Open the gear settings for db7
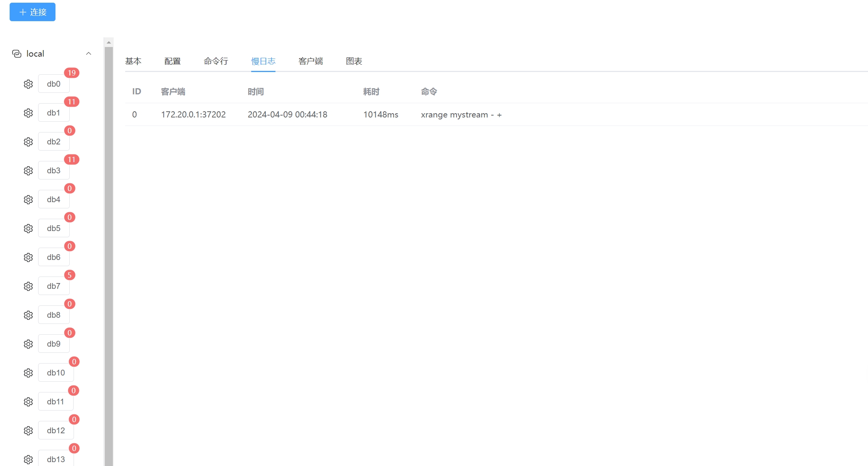868x466 pixels. tap(28, 286)
